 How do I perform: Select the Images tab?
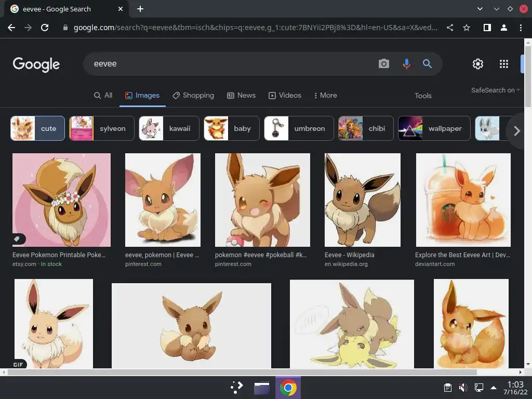coord(142,96)
